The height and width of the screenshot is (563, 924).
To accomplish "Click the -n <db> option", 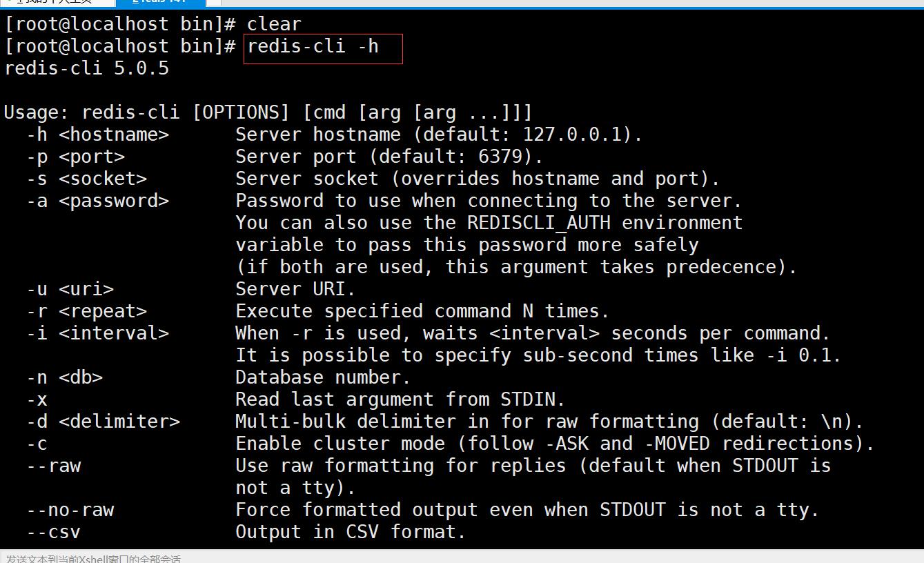I will [x=65, y=377].
